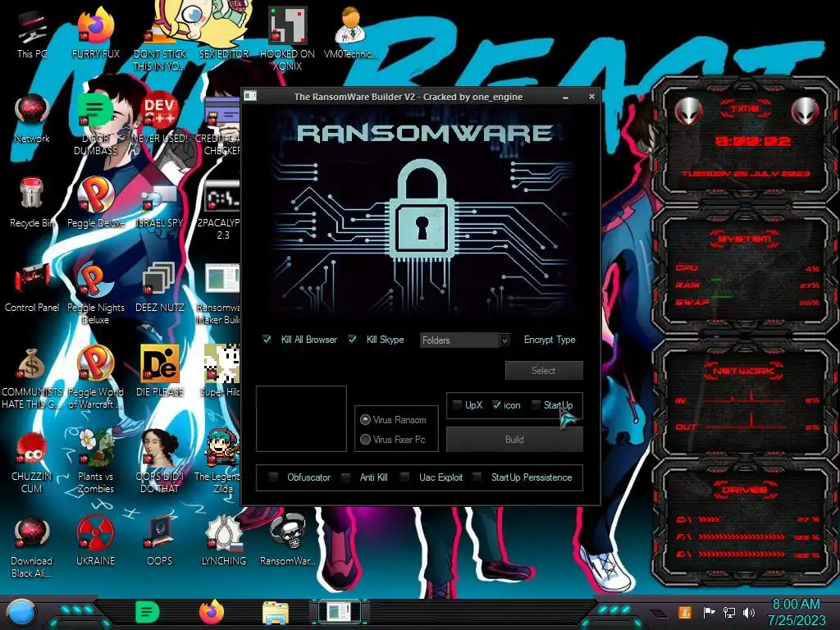
Task: Click the Action Center flag tray icon
Action: tap(709, 612)
